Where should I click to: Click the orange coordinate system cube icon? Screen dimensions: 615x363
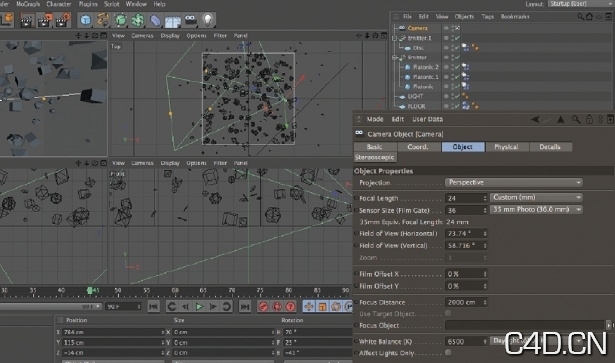pyautogui.click(x=8, y=20)
